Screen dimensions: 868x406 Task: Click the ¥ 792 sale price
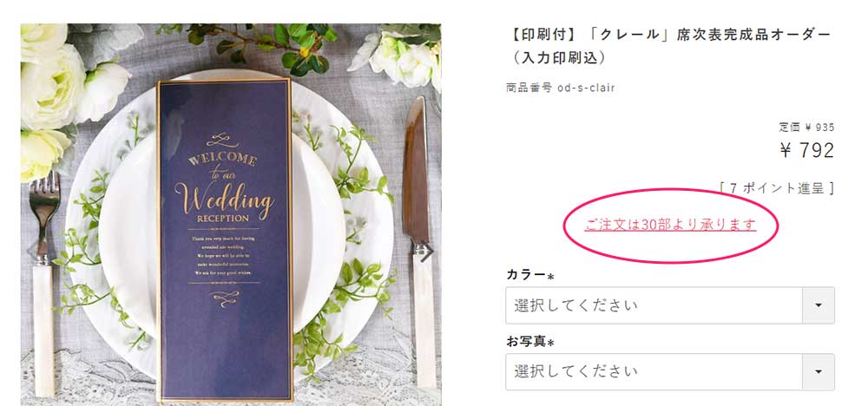click(806, 150)
